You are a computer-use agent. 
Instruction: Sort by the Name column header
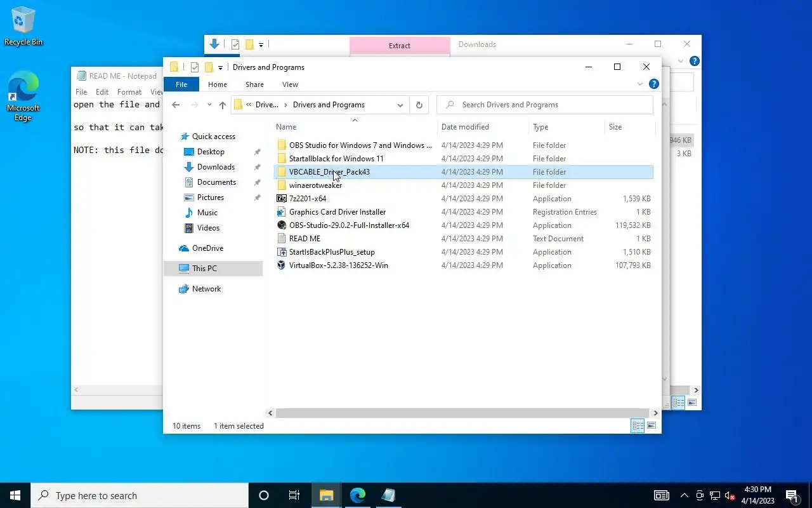[355, 127]
